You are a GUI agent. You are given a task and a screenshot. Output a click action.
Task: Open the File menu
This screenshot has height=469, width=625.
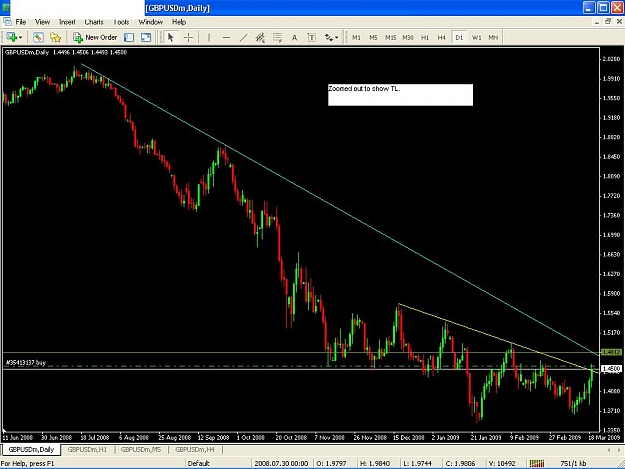pyautogui.click(x=21, y=22)
